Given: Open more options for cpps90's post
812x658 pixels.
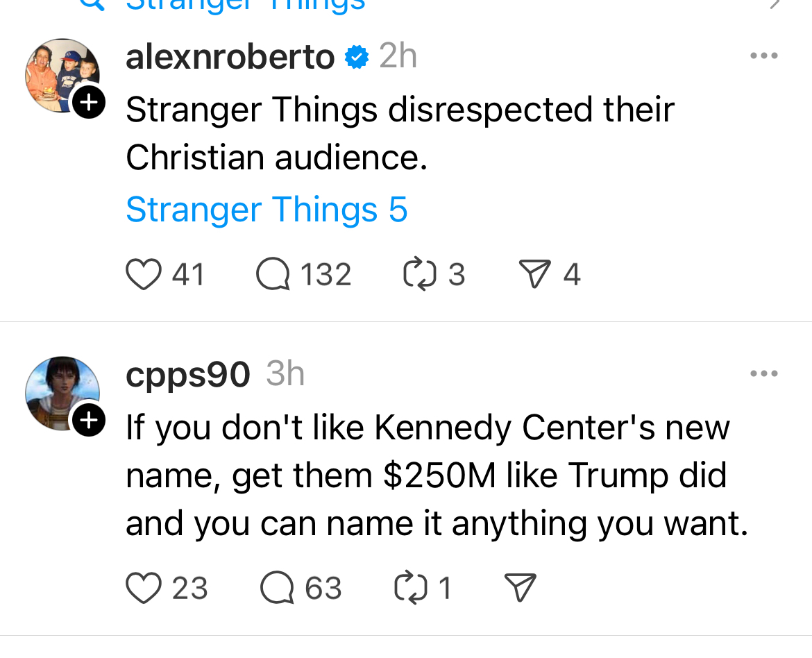Looking at the screenshot, I should [764, 373].
